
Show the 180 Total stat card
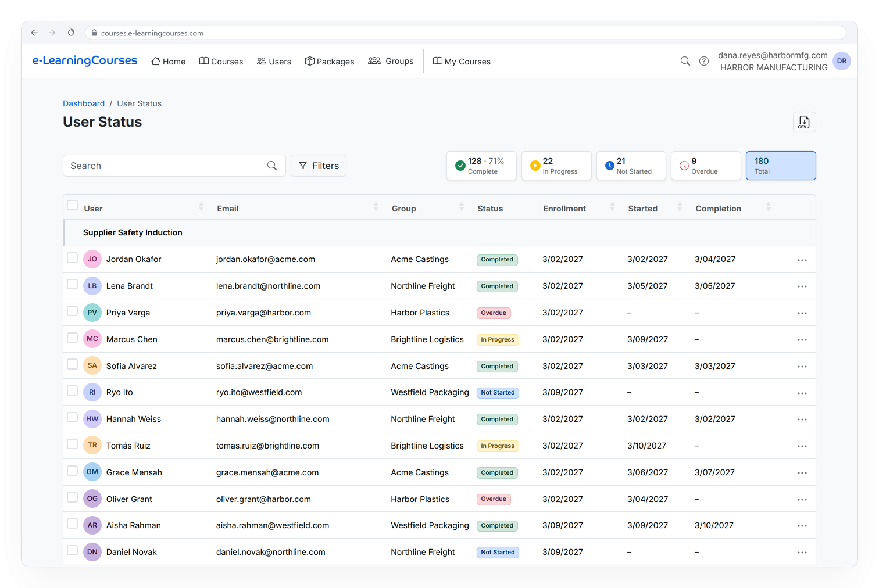pos(781,166)
